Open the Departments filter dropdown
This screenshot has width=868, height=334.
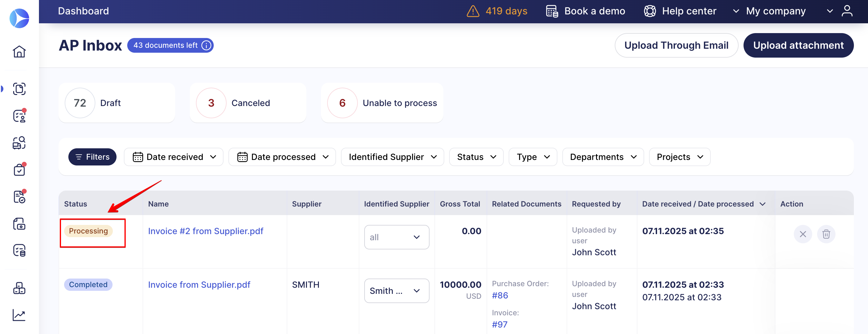[603, 157]
